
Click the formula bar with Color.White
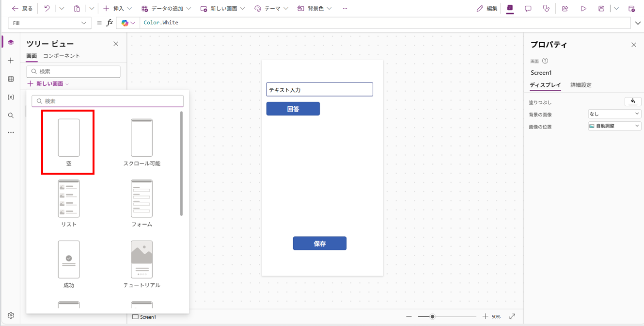pos(386,23)
